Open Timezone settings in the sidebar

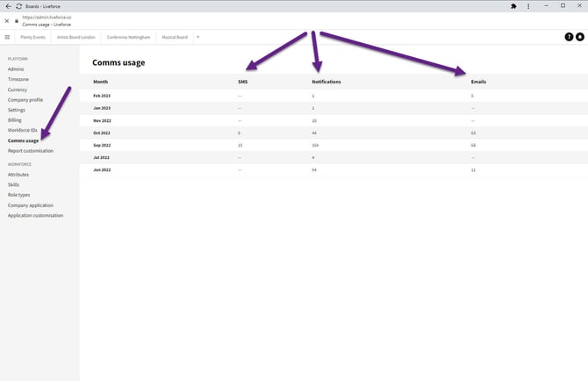(18, 79)
